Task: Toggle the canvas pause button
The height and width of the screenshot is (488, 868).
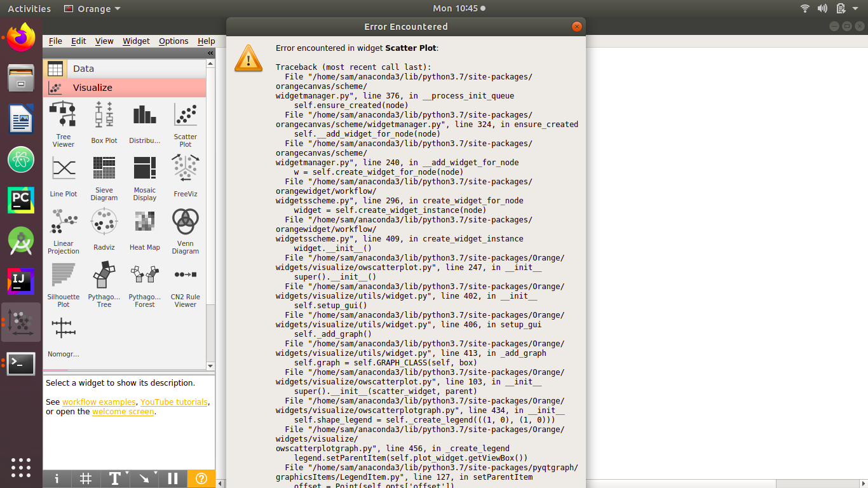Action: tap(172, 478)
